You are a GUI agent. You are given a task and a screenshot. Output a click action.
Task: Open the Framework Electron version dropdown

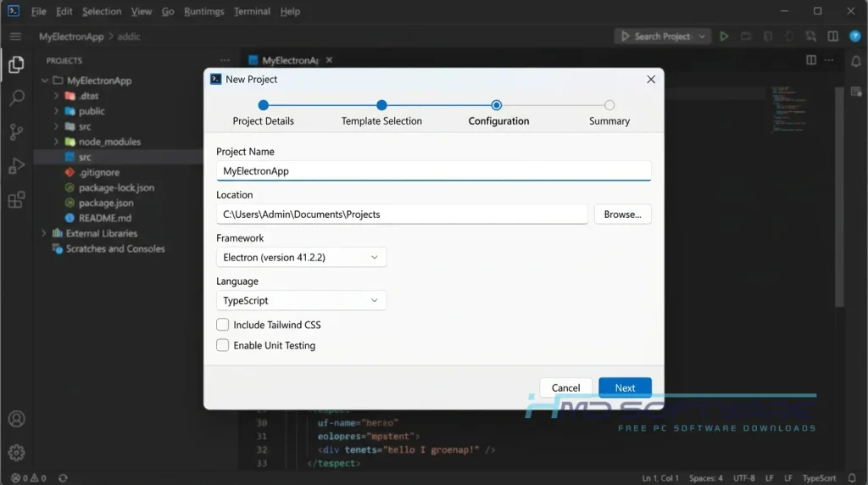coord(301,257)
